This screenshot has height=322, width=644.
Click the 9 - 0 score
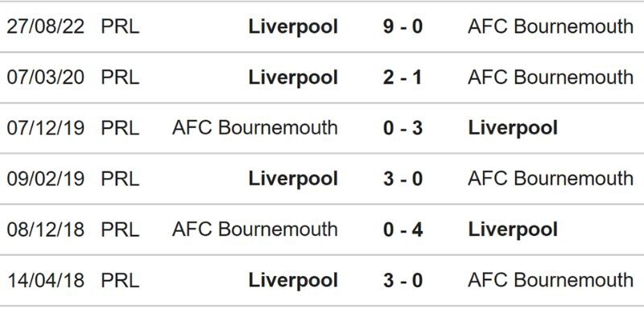click(x=403, y=27)
